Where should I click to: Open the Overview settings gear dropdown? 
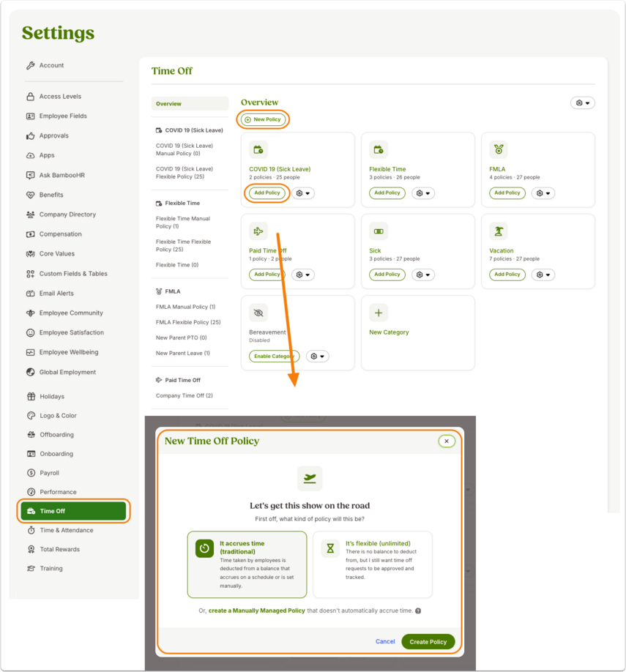point(583,103)
